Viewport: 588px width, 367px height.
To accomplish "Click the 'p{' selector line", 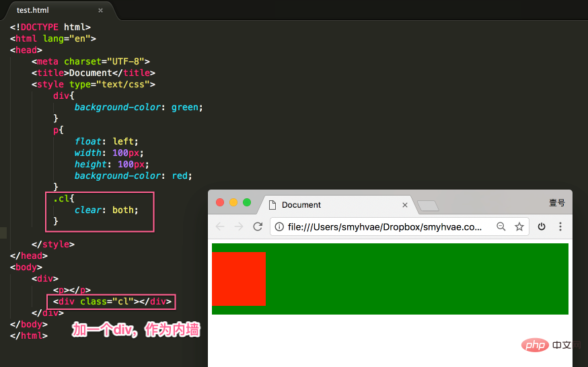I will 59,130.
